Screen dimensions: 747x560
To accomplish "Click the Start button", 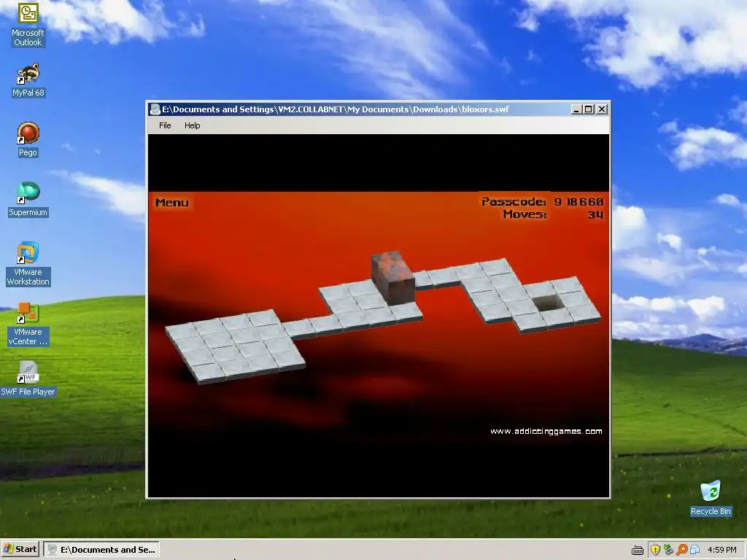I will [20, 549].
